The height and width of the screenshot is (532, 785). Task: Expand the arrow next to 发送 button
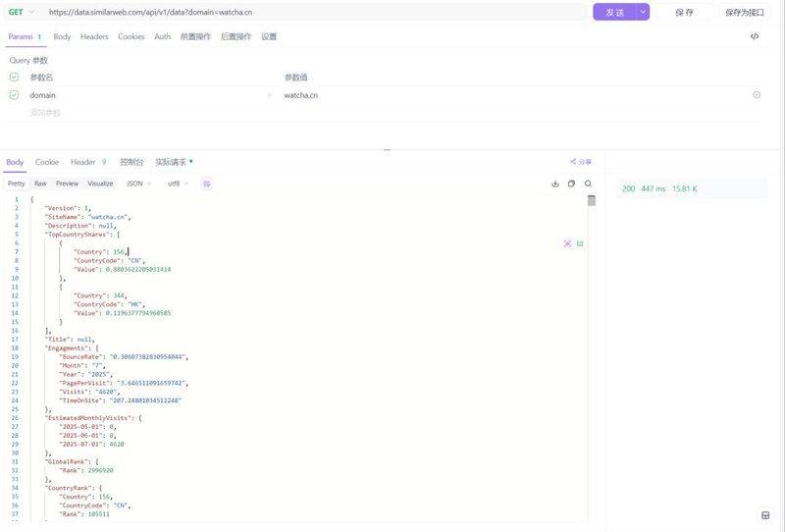[643, 12]
